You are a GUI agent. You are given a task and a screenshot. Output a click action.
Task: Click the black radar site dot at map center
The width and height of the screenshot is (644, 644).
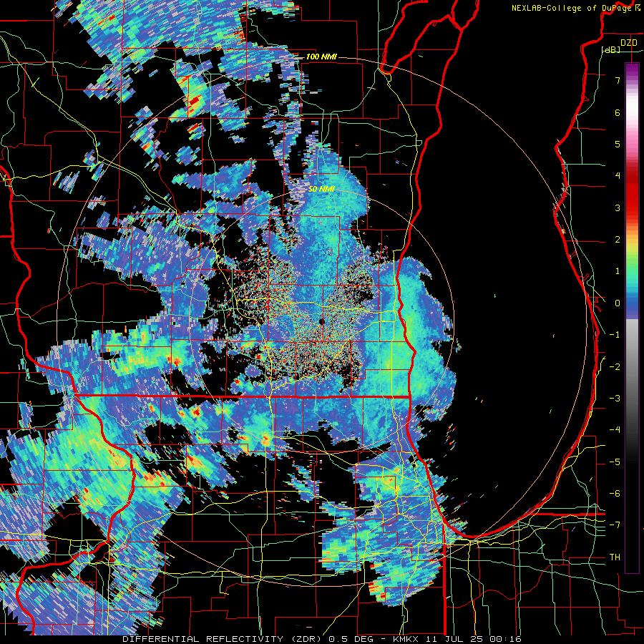(x=321, y=321)
